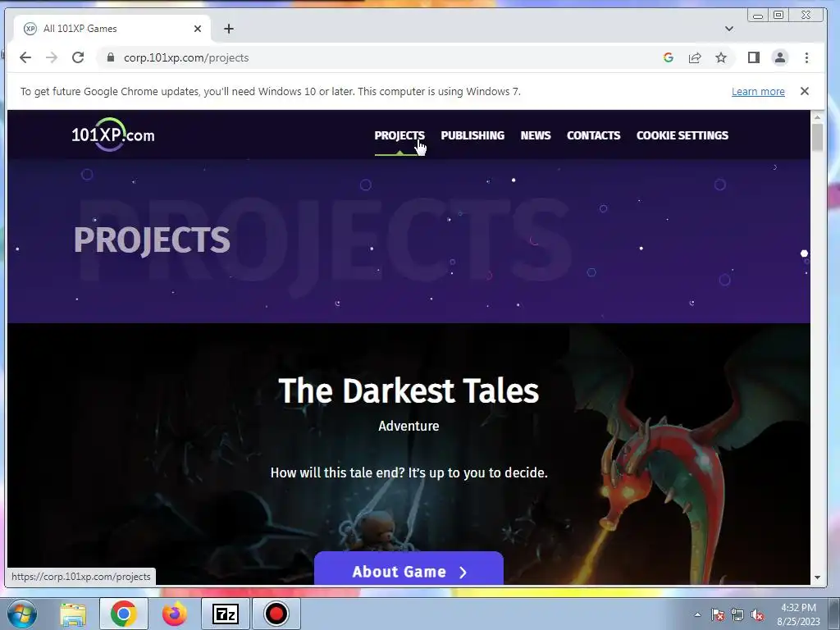The height and width of the screenshot is (630, 840).
Task: Open the clock showing 4:32 PM
Action: click(798, 614)
